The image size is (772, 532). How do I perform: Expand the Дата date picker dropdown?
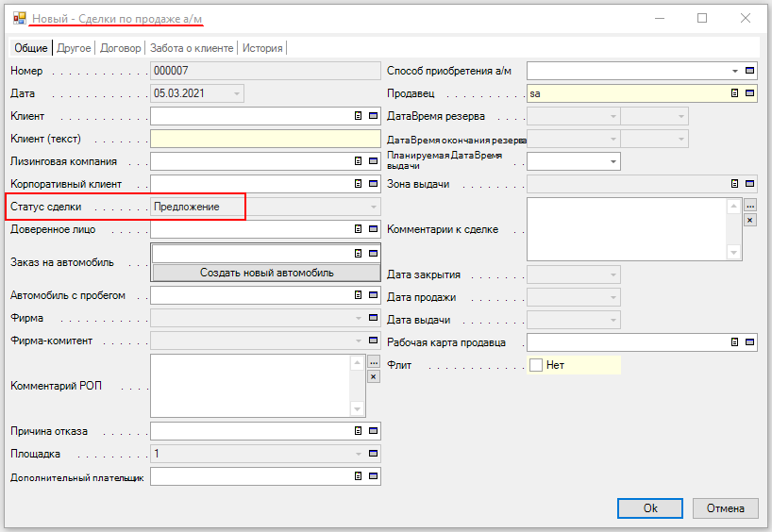(236, 93)
